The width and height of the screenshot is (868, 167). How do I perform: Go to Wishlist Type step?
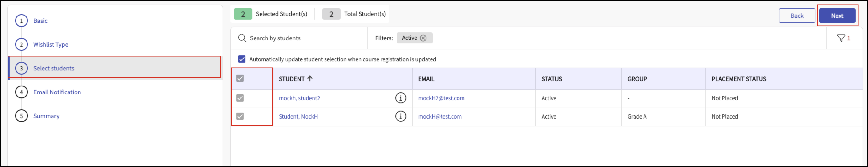(51, 45)
